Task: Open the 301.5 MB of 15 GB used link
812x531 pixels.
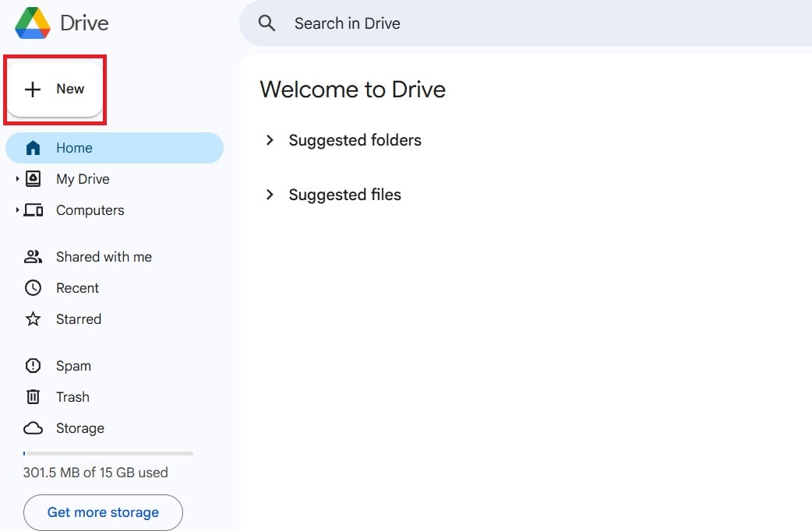Action: tap(96, 473)
